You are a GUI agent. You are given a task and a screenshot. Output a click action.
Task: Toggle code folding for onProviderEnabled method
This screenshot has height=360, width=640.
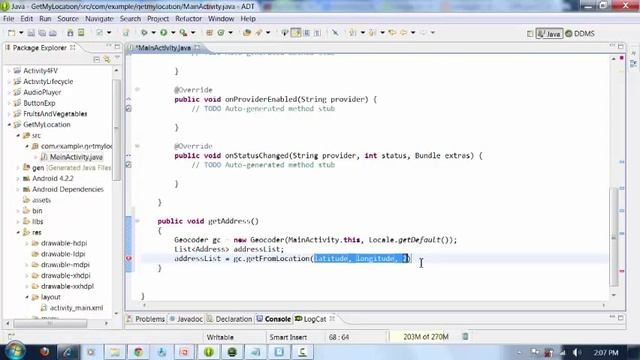coord(138,89)
